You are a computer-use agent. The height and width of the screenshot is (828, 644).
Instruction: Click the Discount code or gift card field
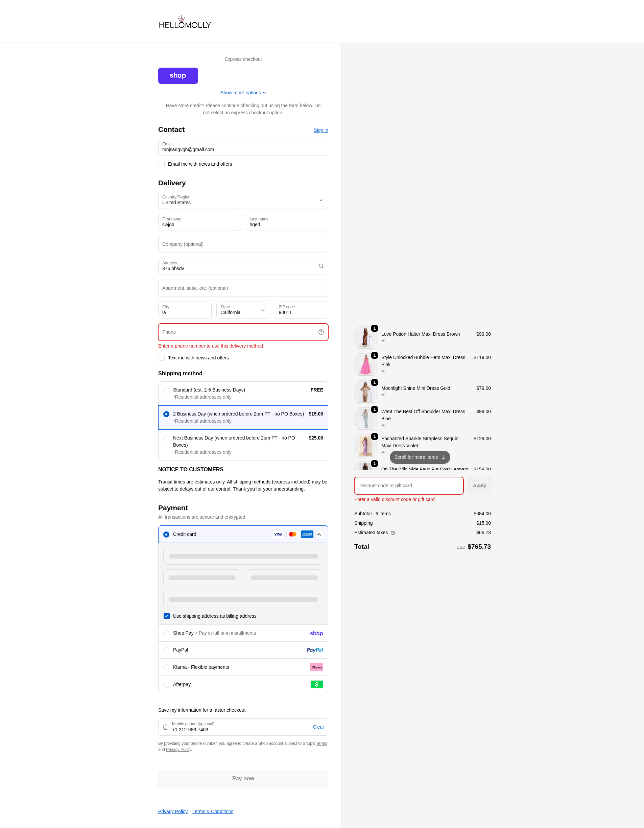[408, 486]
